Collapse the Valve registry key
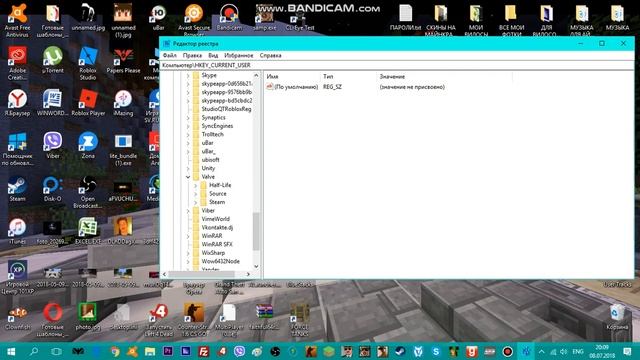 188,177
